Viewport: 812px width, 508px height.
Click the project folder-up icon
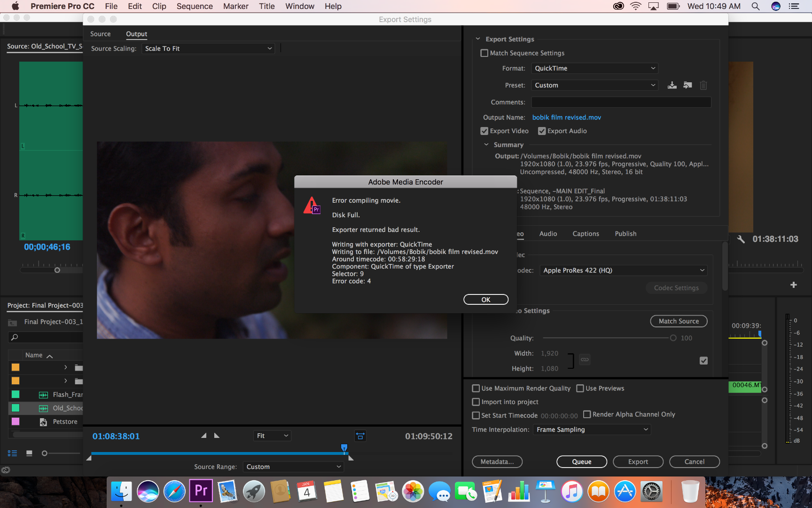(x=13, y=322)
